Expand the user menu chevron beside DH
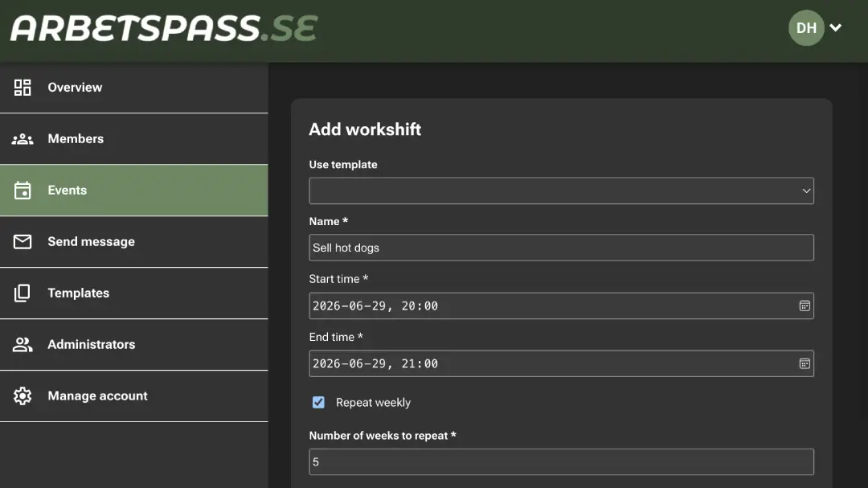 point(836,27)
